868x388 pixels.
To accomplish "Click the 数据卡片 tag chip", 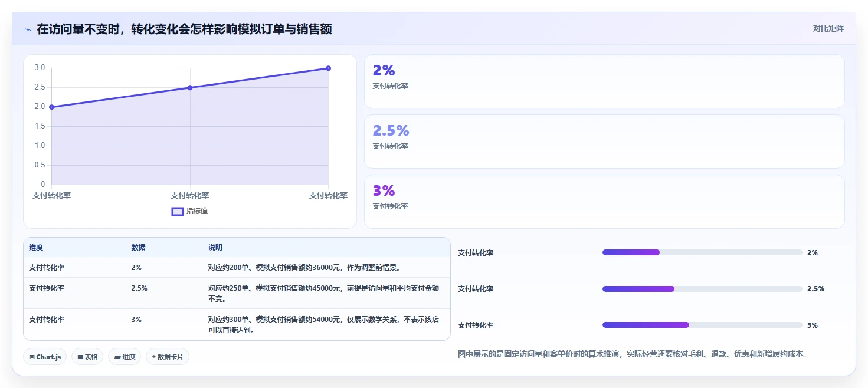I will pyautogui.click(x=168, y=357).
